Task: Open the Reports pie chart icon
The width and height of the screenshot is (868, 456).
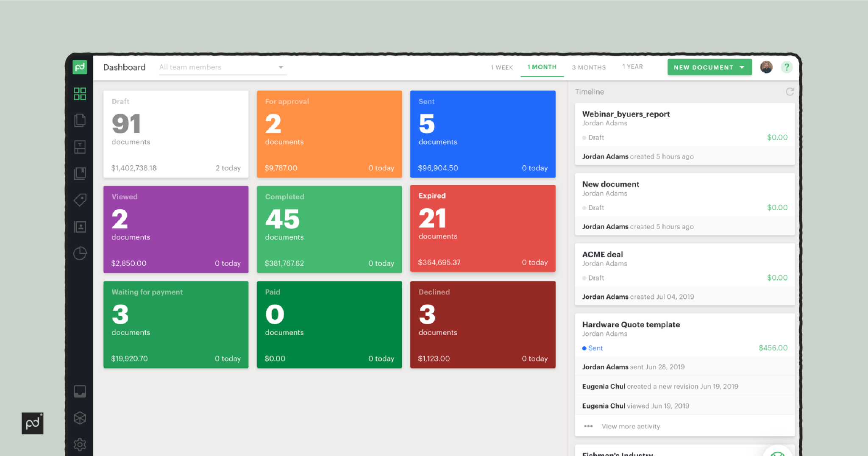Action: tap(80, 253)
